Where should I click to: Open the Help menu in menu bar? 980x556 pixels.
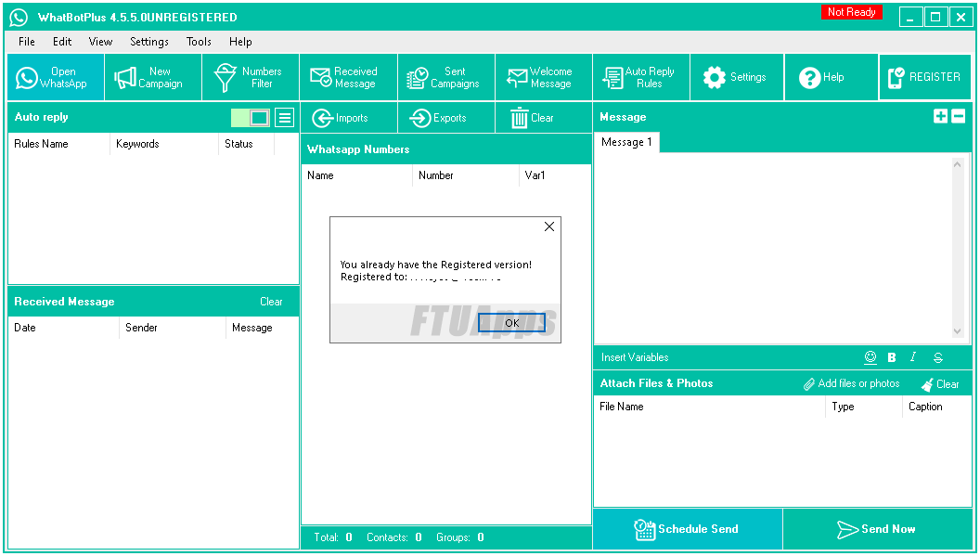[x=240, y=42]
